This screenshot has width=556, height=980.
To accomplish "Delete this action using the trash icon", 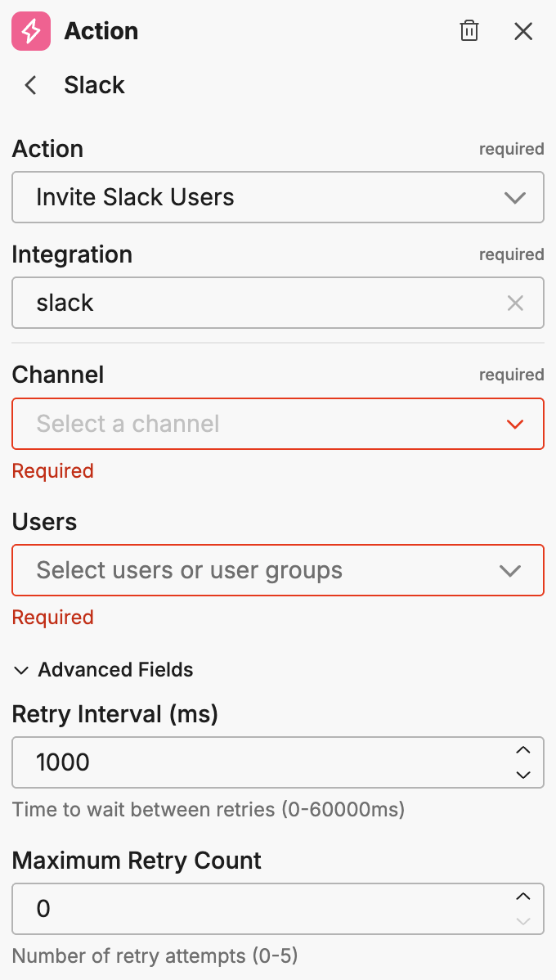I will tap(469, 31).
